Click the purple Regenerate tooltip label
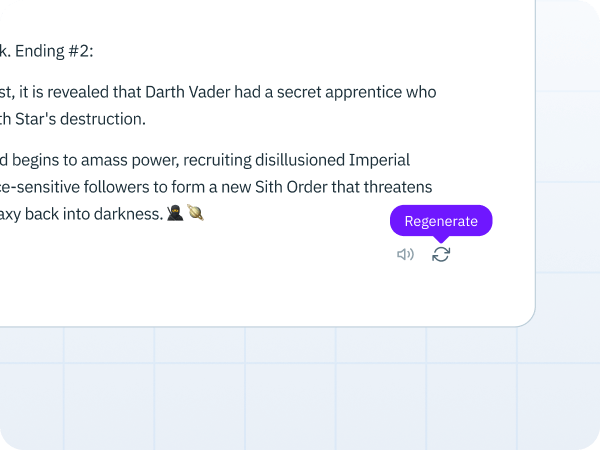The width and height of the screenshot is (600, 450). (x=441, y=221)
